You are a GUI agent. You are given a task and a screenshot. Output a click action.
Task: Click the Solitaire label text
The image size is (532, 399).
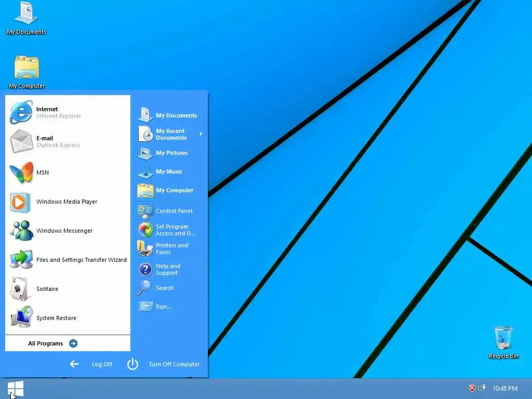point(47,289)
